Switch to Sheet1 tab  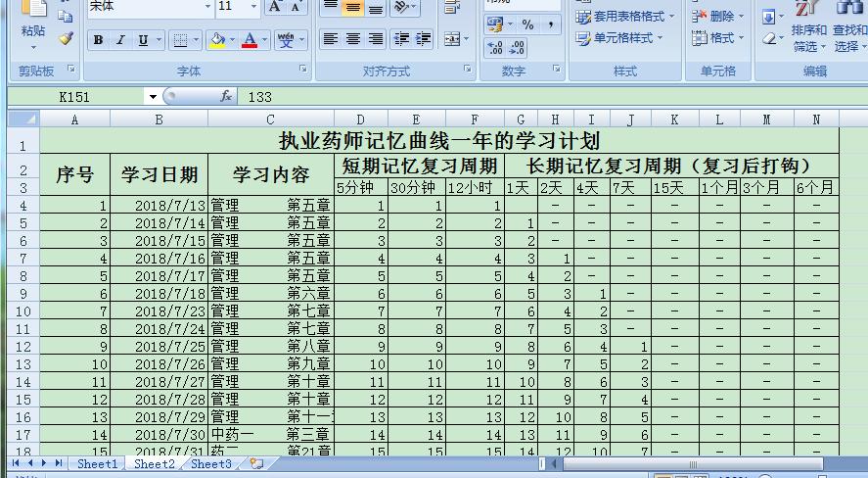[x=98, y=463]
